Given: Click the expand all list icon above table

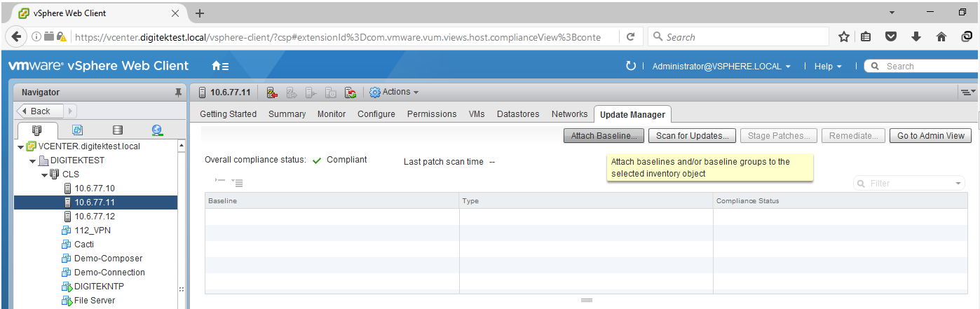Looking at the screenshot, I should click(236, 183).
